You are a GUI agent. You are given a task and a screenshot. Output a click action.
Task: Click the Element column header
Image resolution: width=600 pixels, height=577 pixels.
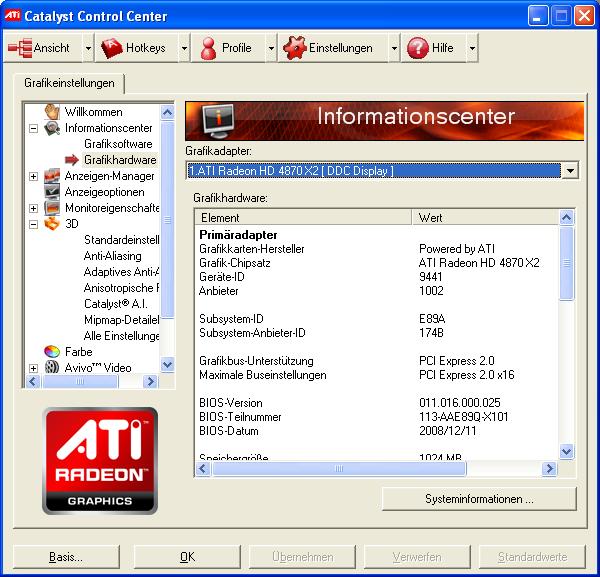(303, 218)
